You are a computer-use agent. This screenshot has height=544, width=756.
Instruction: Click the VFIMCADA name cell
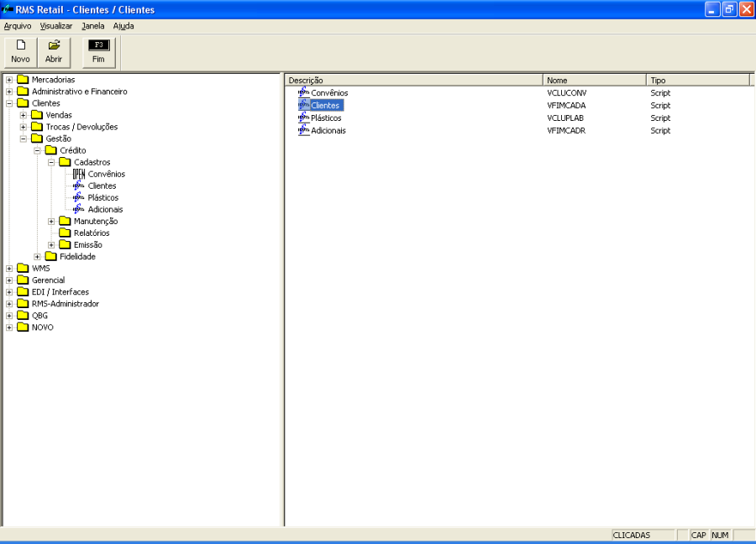point(566,106)
